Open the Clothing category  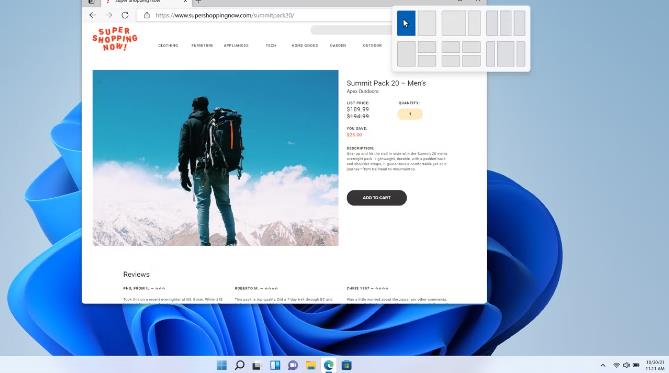(x=168, y=45)
